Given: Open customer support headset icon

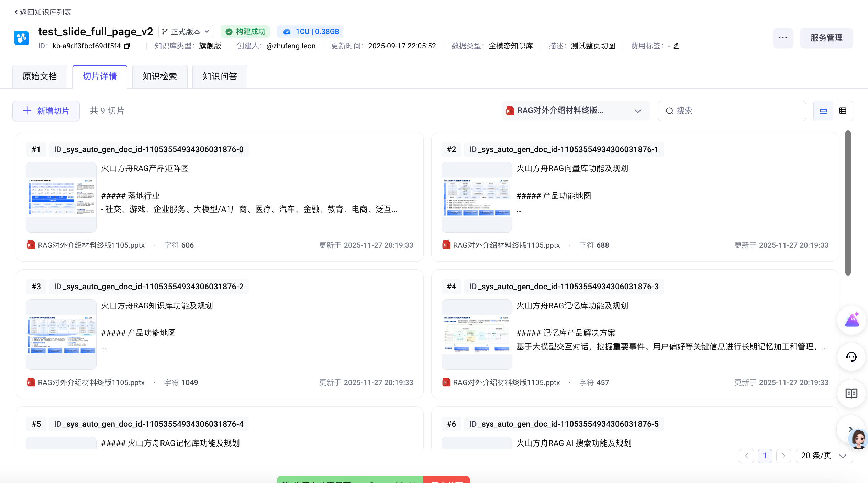Looking at the screenshot, I should point(852,357).
